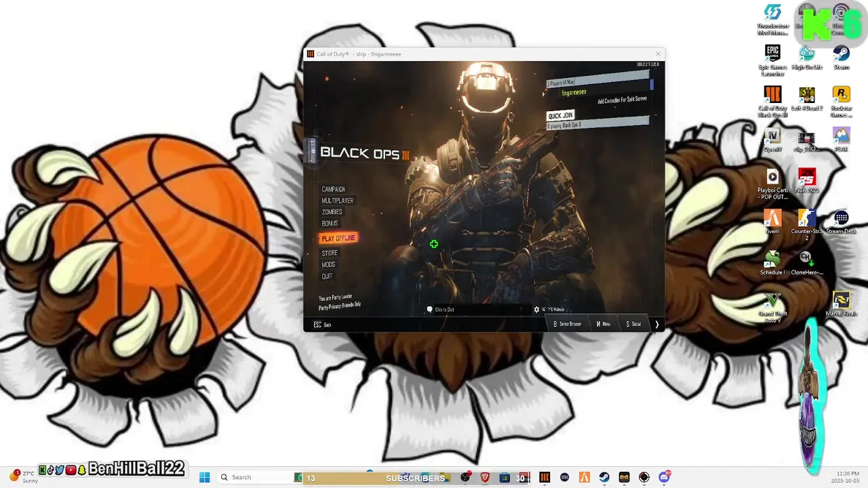
Task: Click 'Party Privacy: Friends Only' text
Action: tap(340, 306)
